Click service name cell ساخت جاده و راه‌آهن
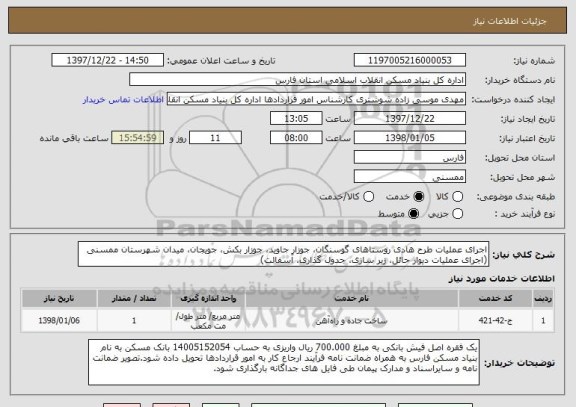Viewport: 576px width, 407px height. 352,321
